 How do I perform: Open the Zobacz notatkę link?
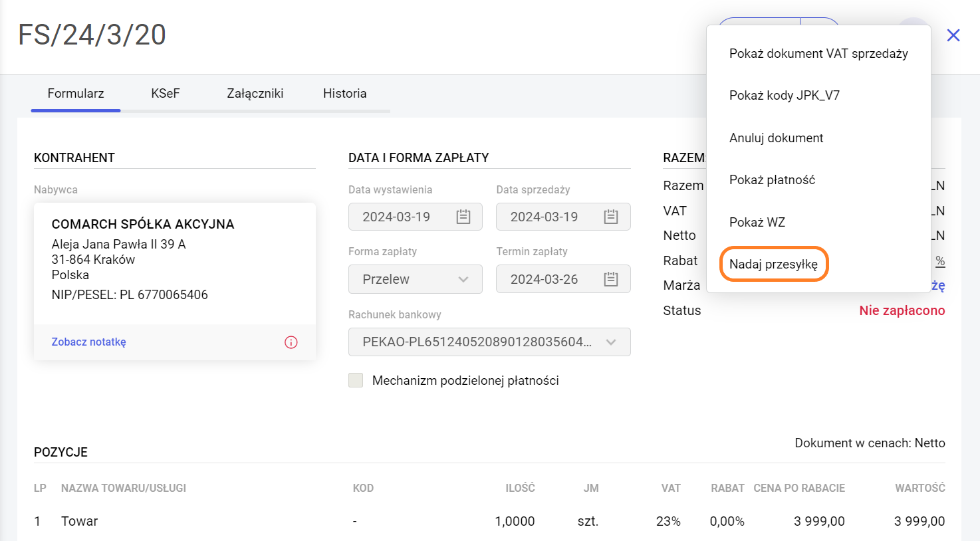tap(89, 342)
